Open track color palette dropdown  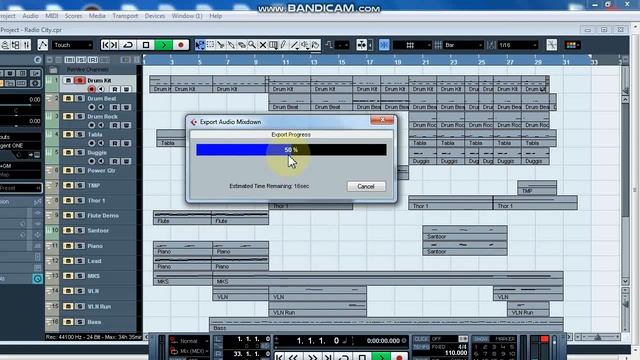(x=573, y=45)
